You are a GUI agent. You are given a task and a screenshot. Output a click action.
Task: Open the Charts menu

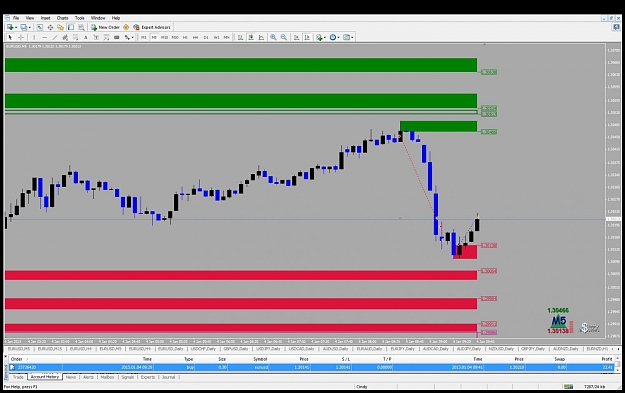(x=62, y=18)
